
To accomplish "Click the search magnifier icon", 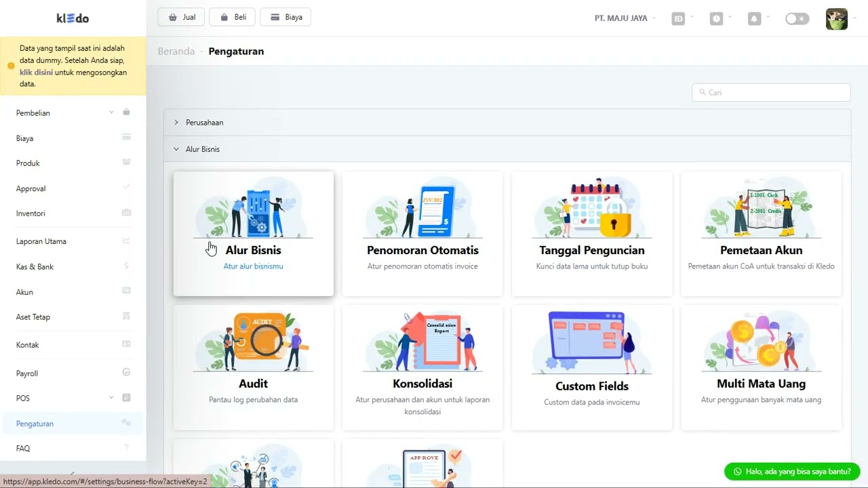I will [x=702, y=92].
